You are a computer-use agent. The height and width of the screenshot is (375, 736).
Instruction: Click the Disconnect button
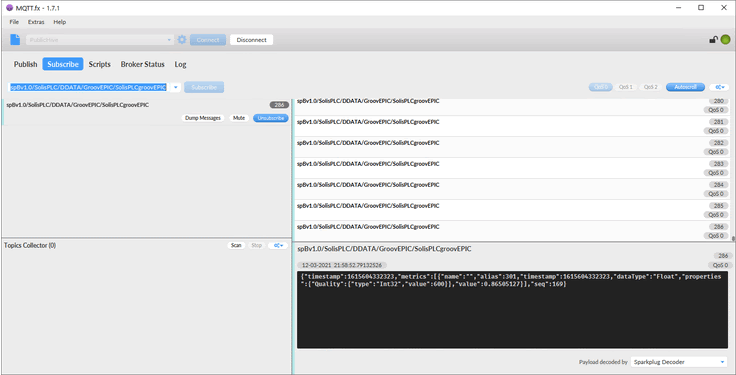click(x=252, y=40)
